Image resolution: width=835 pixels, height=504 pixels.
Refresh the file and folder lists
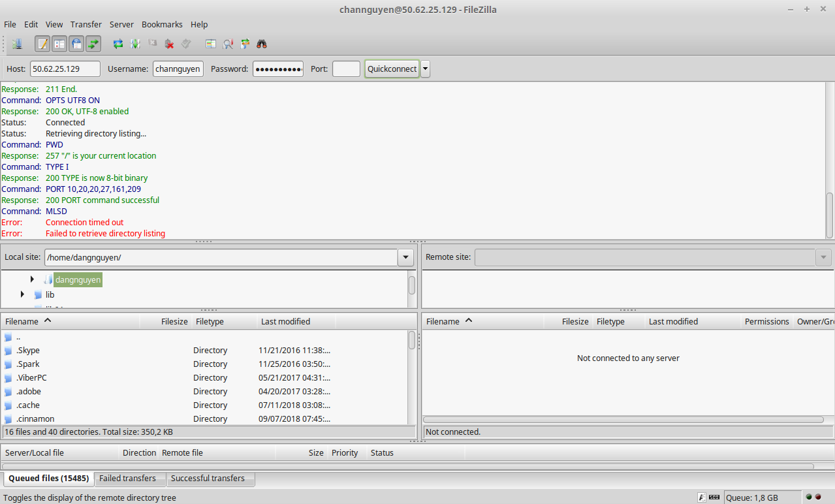click(118, 44)
